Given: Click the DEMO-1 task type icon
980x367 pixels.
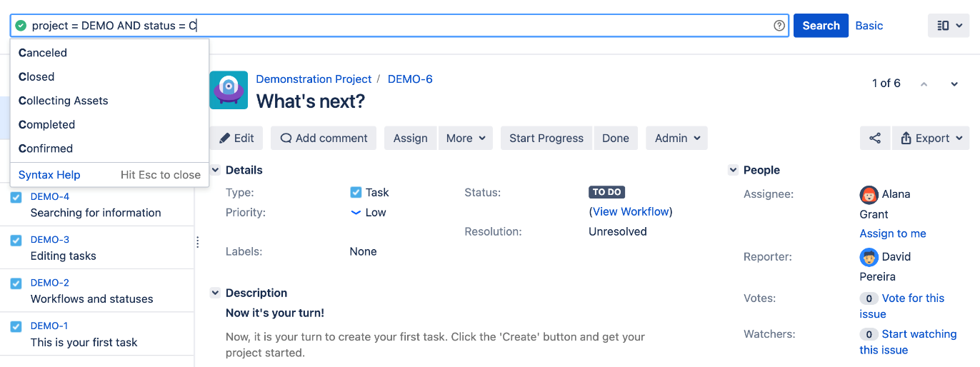Looking at the screenshot, I should point(16,326).
